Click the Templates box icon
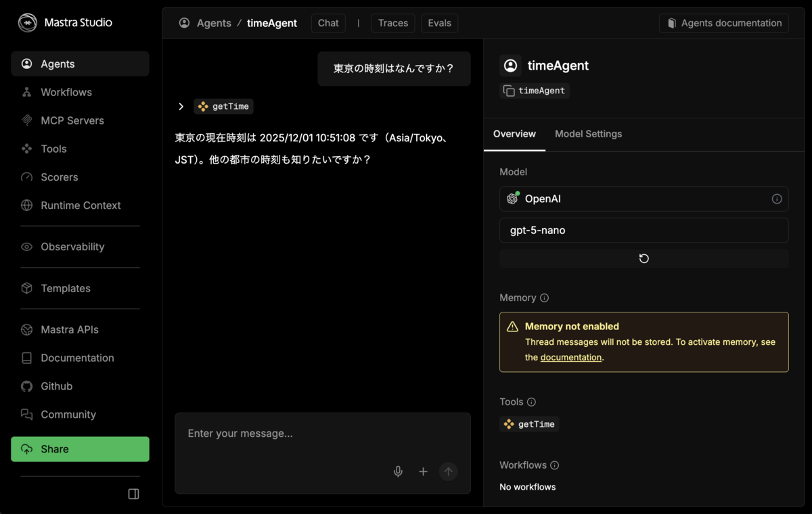 pos(27,288)
